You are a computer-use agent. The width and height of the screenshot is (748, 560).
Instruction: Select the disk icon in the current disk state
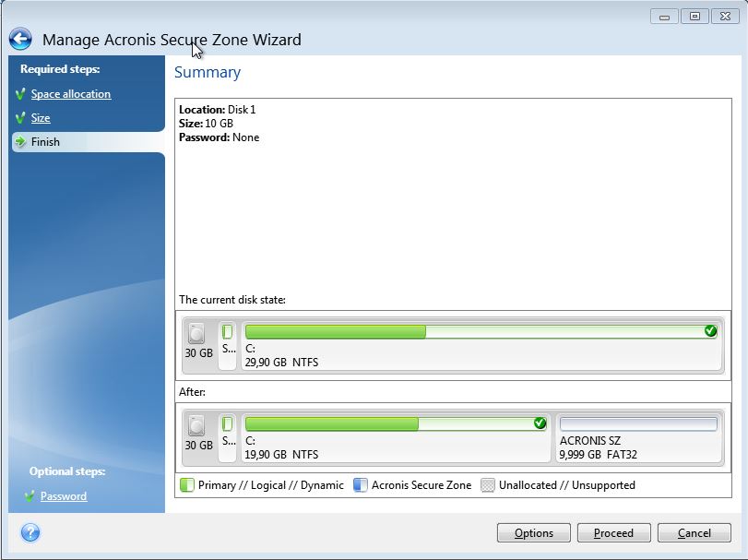196,333
